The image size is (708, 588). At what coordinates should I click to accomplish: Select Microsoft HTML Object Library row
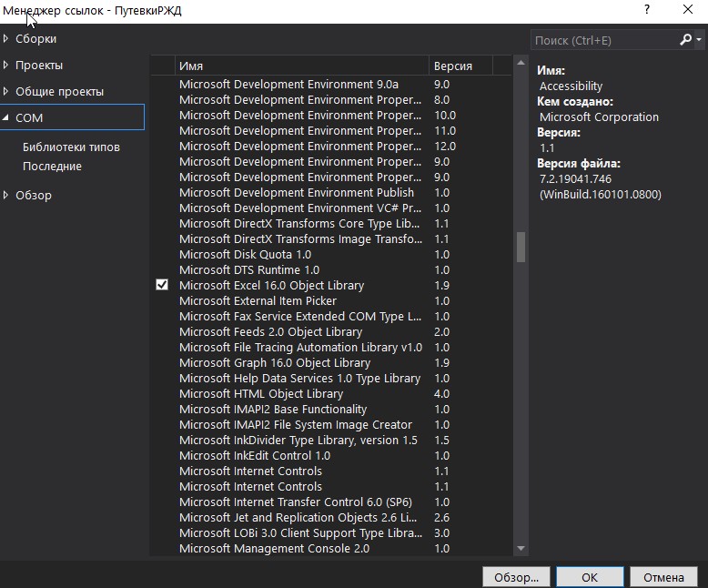coord(261,394)
